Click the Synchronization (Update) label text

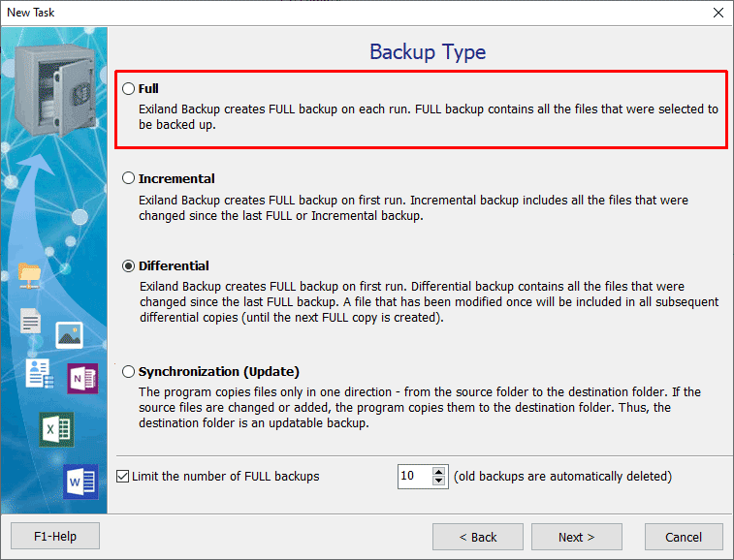[218, 371]
